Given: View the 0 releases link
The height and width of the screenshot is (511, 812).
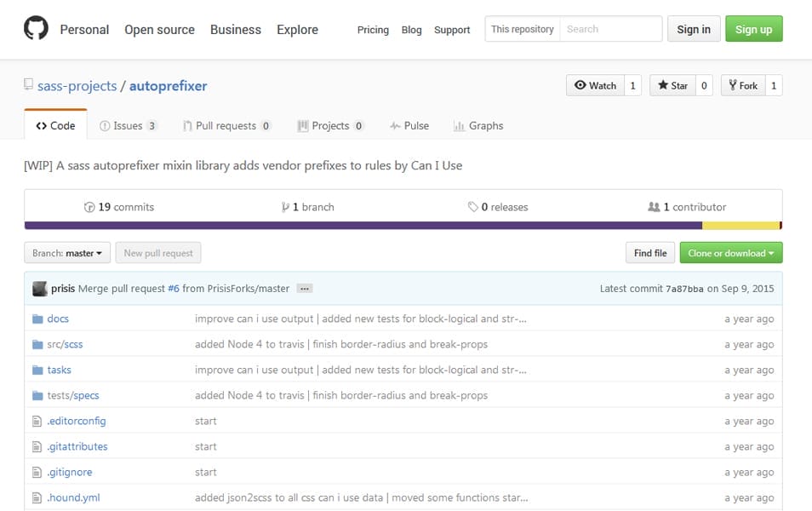Looking at the screenshot, I should (498, 207).
